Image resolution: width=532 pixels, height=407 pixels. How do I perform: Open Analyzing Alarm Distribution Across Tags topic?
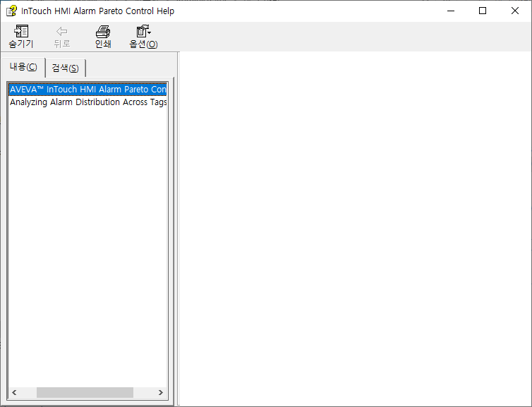coord(87,102)
